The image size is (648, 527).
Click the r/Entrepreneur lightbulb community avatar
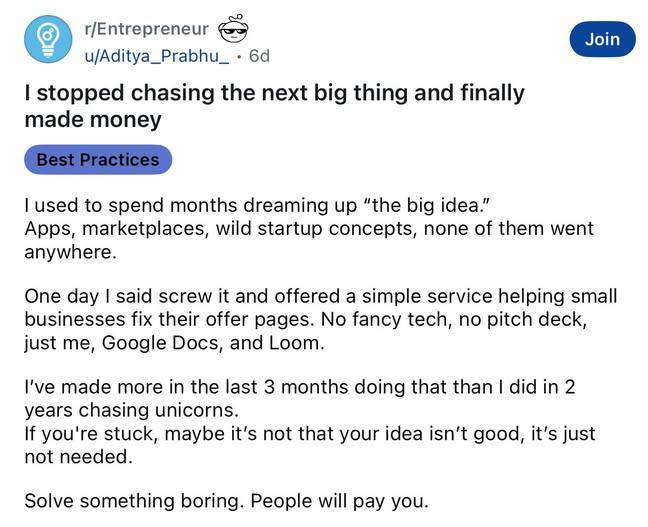click(46, 40)
